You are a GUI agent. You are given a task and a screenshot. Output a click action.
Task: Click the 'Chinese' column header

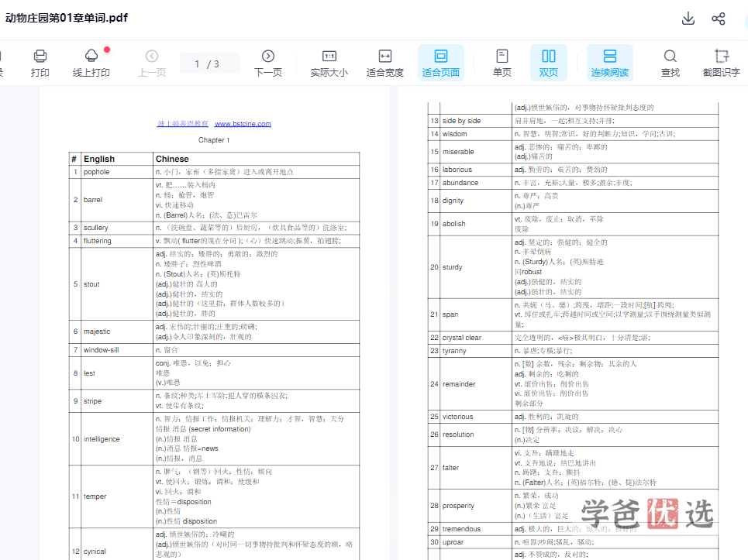pos(172,159)
